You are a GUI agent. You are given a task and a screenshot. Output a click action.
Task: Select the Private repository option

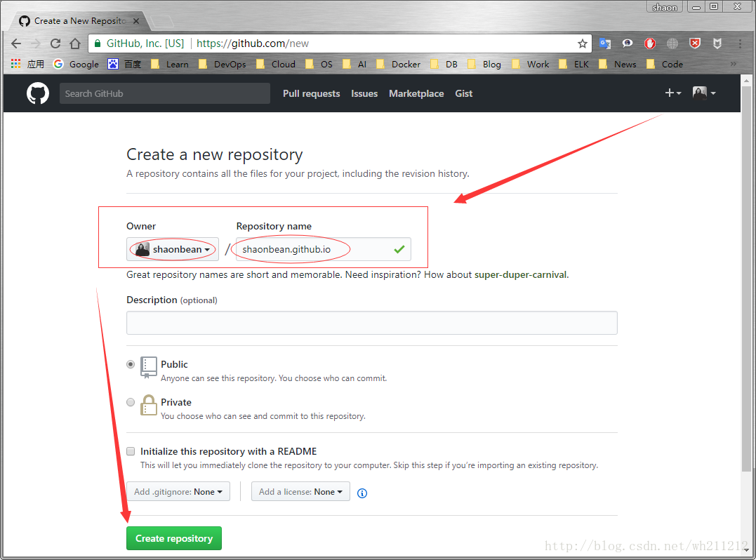131,402
